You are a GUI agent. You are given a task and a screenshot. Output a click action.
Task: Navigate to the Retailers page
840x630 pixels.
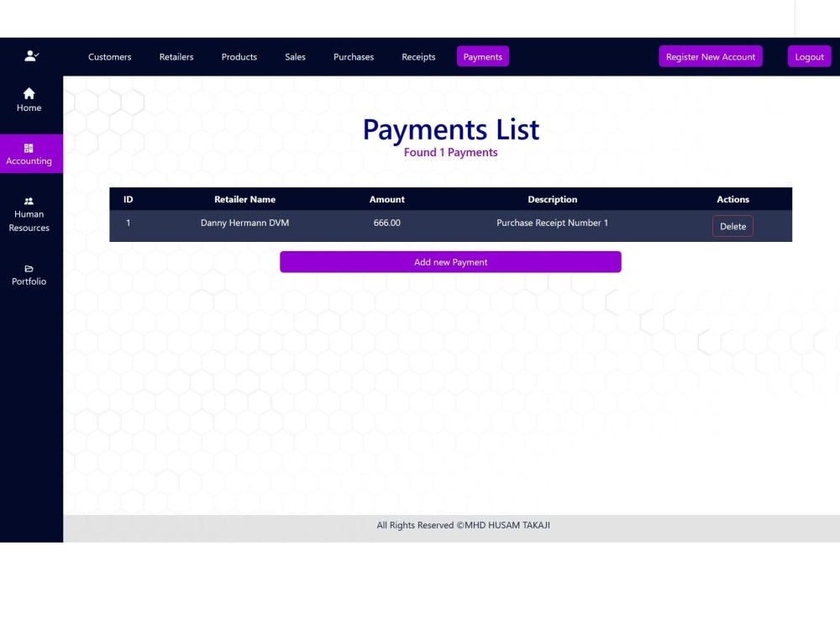(176, 56)
